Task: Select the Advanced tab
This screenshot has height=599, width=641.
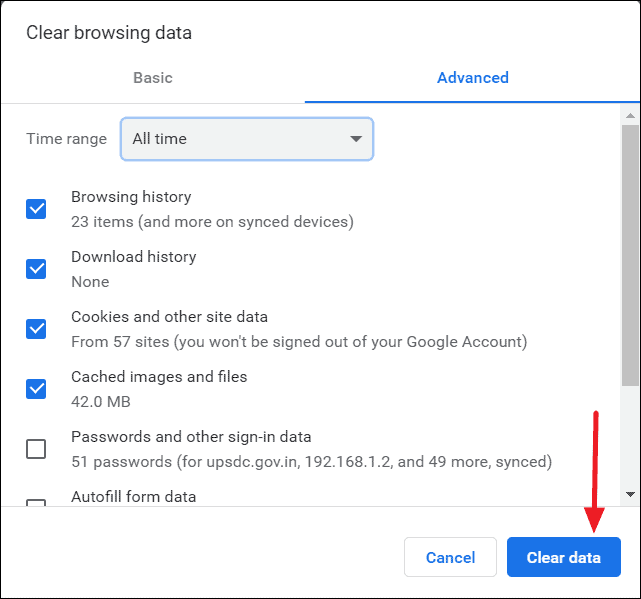Action: click(473, 78)
